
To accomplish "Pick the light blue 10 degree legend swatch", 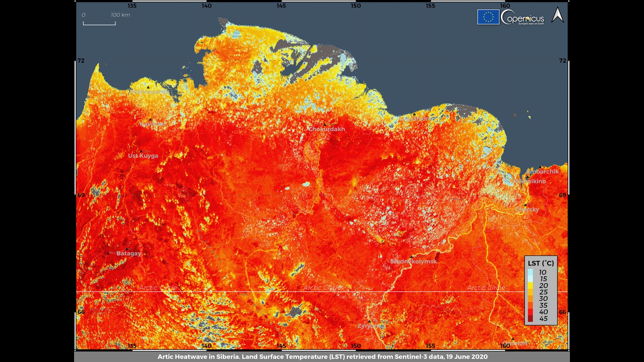I will (530, 272).
